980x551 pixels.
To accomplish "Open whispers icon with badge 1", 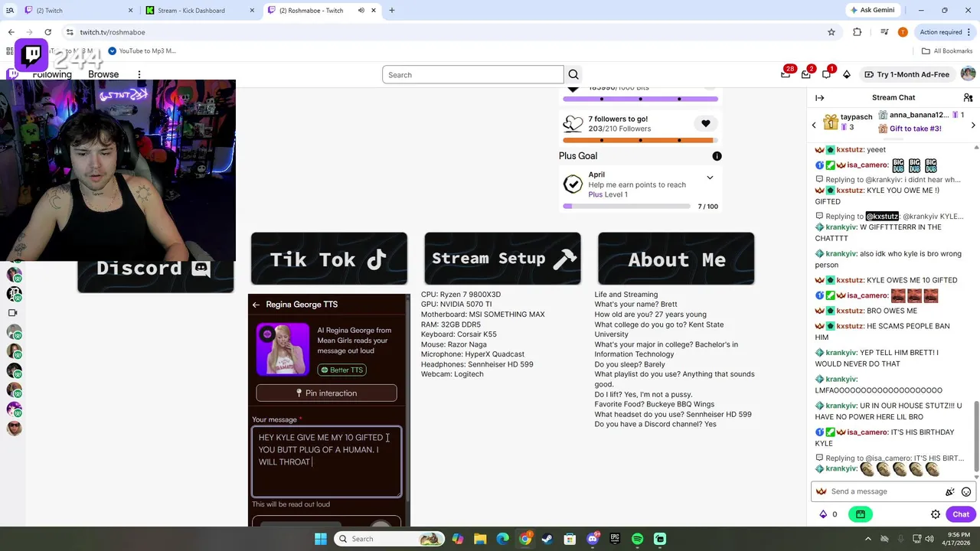I will point(826,74).
